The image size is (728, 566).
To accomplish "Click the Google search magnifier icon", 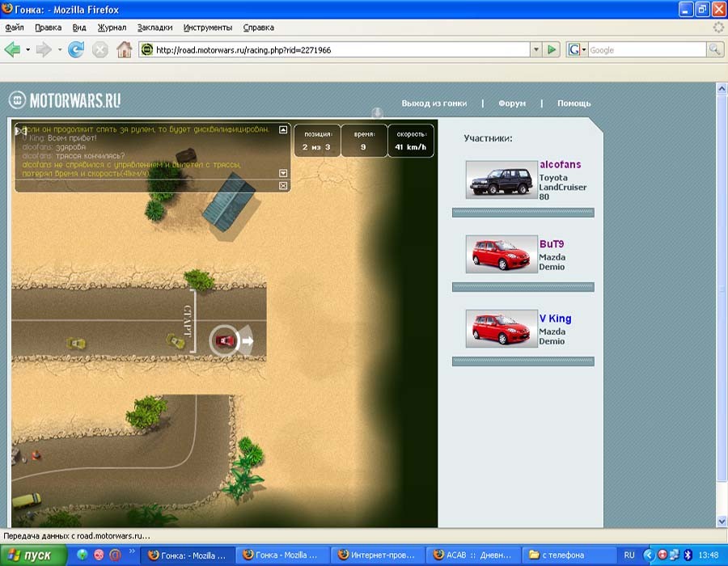I will 714,49.
